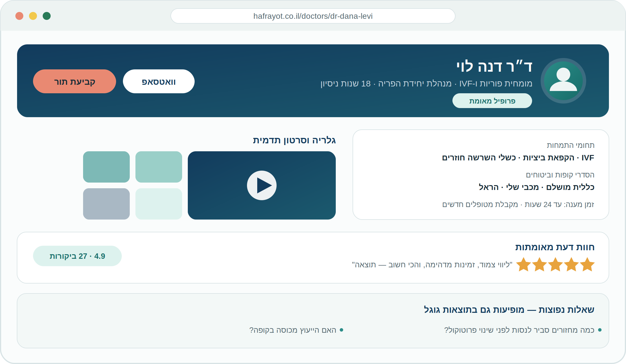Image resolution: width=626 pixels, height=364 pixels.
Task: Open the medium-teal gallery thumbnail
Action: 106,167
